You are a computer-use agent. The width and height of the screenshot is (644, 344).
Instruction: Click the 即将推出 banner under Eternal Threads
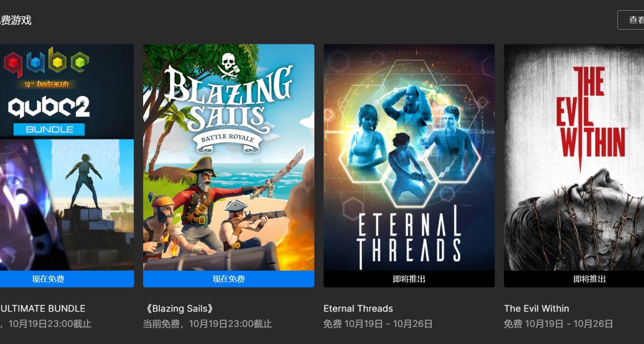pos(409,279)
